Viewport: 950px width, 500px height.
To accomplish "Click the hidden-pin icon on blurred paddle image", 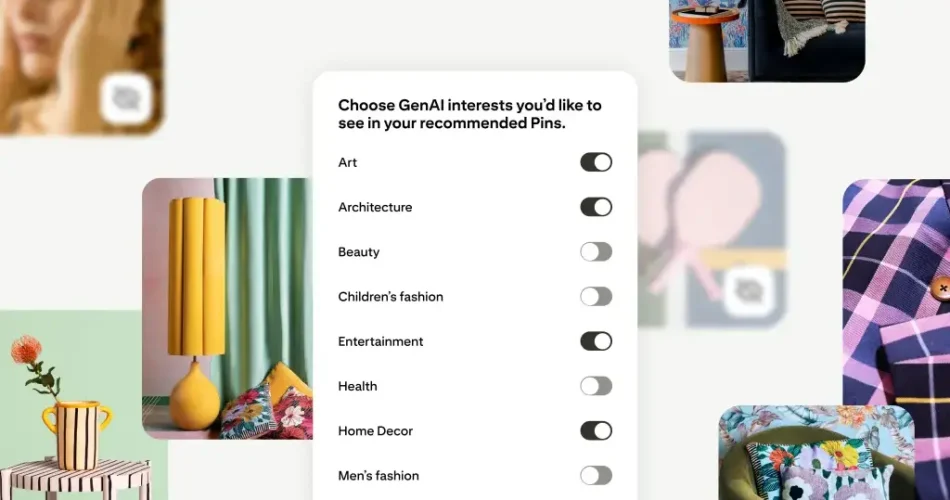I will (x=749, y=292).
